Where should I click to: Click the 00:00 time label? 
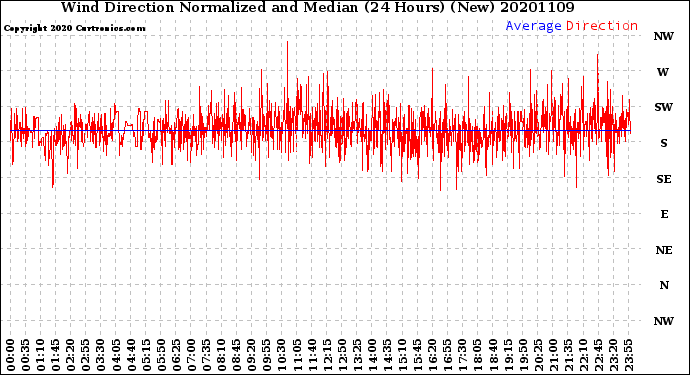pos(11,355)
